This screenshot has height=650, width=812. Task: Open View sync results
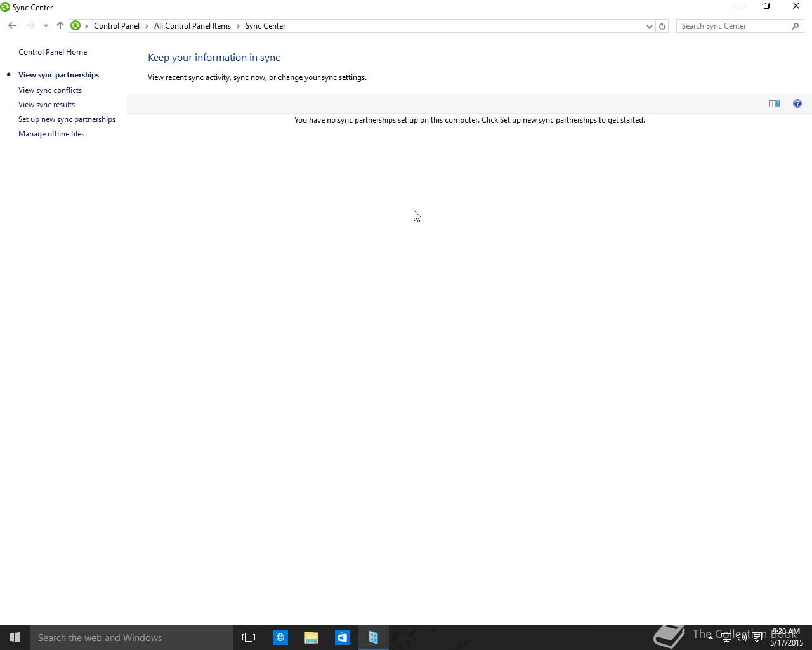[46, 105]
